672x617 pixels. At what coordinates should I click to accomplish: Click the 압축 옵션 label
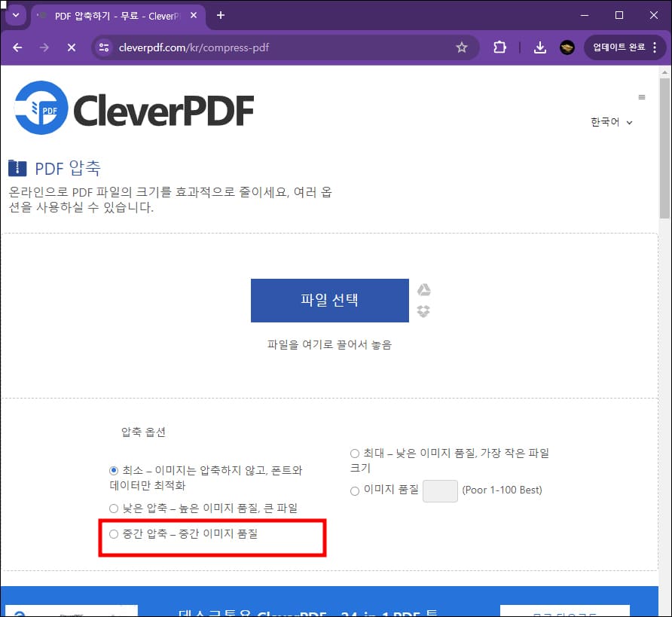[x=144, y=432]
